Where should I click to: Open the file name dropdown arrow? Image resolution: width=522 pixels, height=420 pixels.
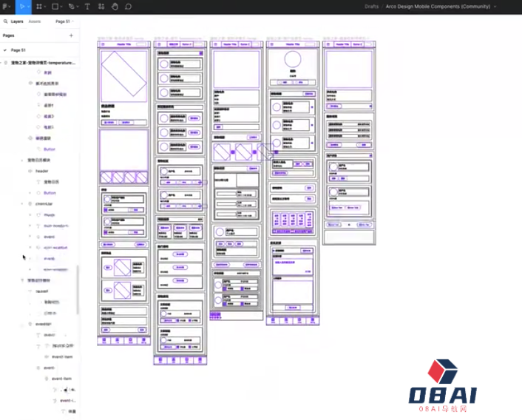point(495,6)
